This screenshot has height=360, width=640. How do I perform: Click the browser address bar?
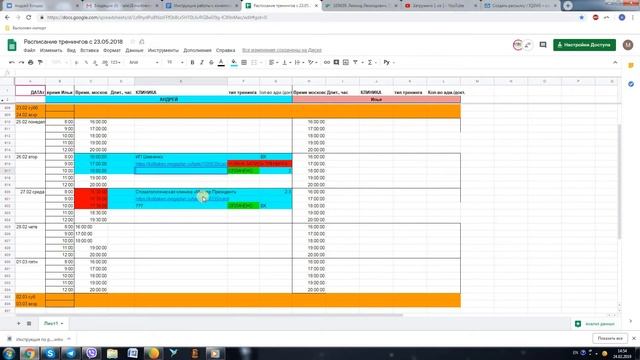(306, 18)
